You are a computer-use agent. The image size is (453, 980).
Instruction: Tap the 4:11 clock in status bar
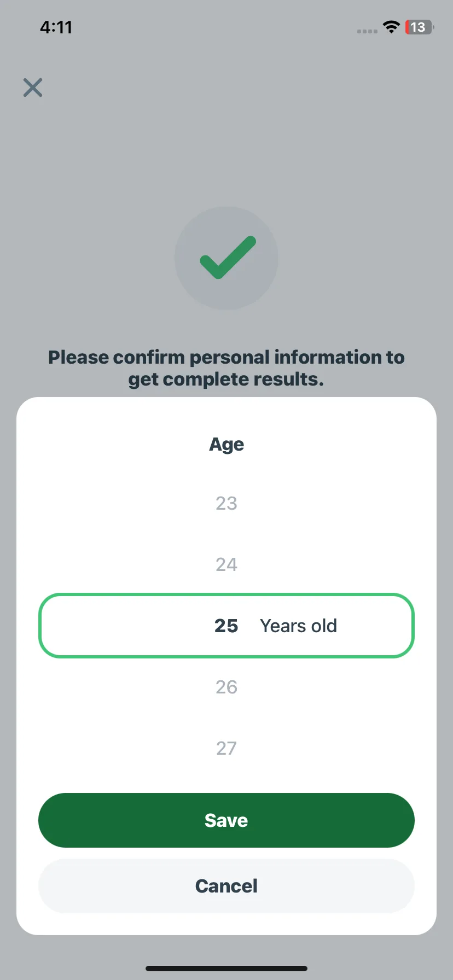(x=56, y=27)
